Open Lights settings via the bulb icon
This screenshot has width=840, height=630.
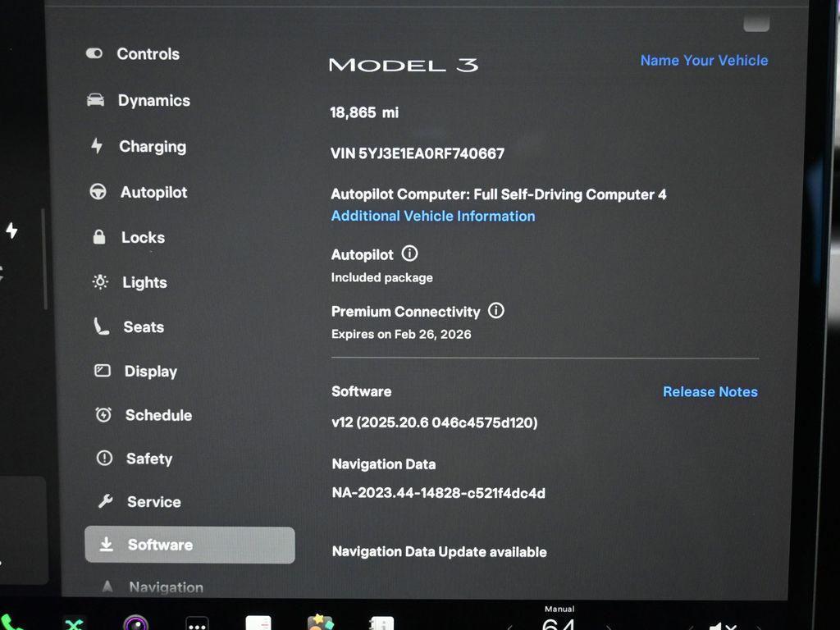(x=99, y=282)
